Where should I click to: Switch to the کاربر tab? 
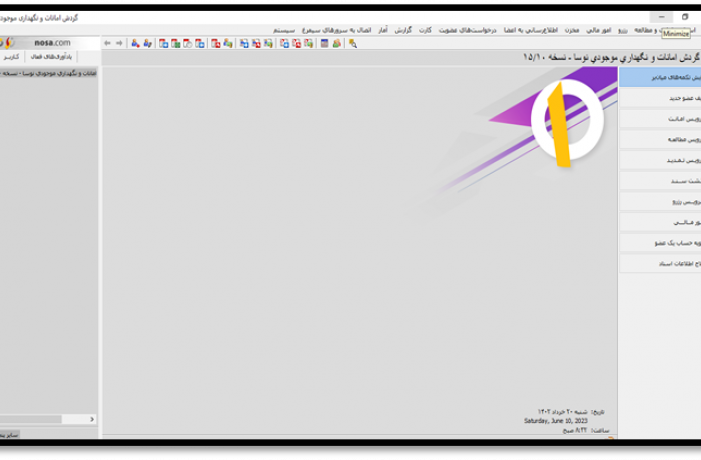tap(11, 57)
